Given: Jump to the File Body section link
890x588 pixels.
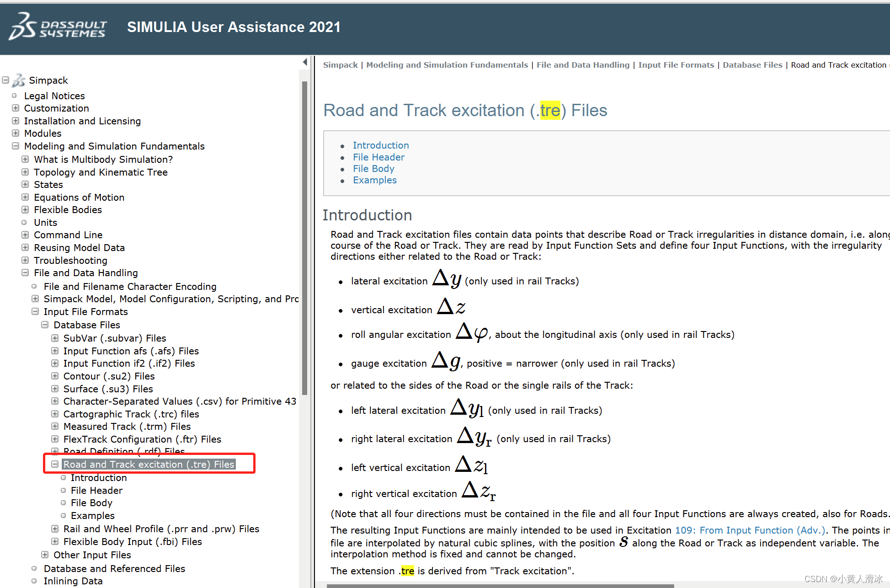Looking at the screenshot, I should 373,169.
